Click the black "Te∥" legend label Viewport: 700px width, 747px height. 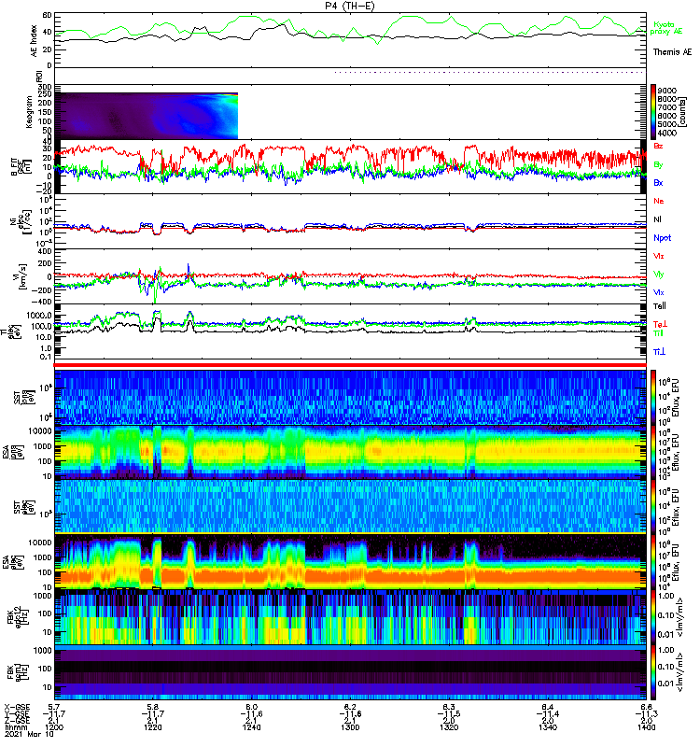[659, 306]
